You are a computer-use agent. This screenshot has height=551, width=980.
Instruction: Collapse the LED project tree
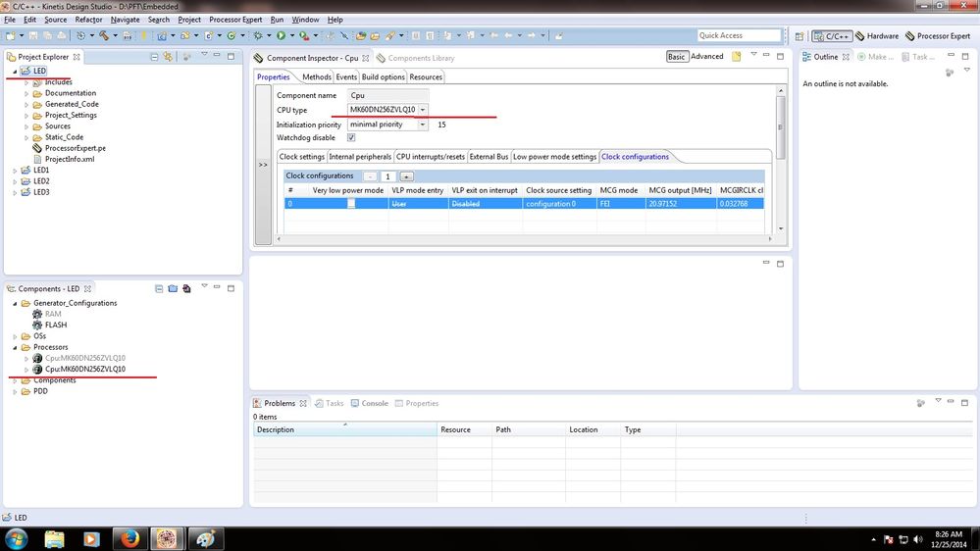tap(15, 72)
